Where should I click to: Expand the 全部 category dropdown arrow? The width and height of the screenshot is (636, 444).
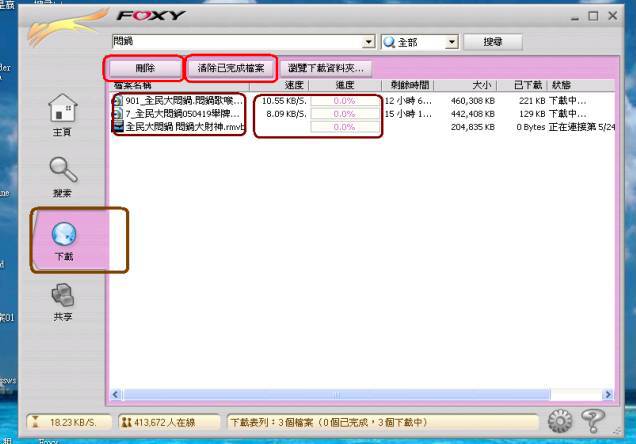point(452,42)
